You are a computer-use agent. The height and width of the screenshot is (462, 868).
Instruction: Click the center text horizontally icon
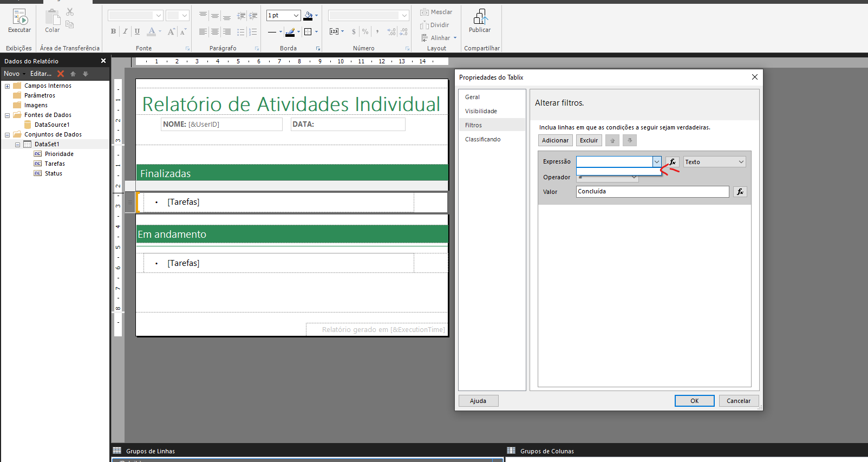(215, 32)
